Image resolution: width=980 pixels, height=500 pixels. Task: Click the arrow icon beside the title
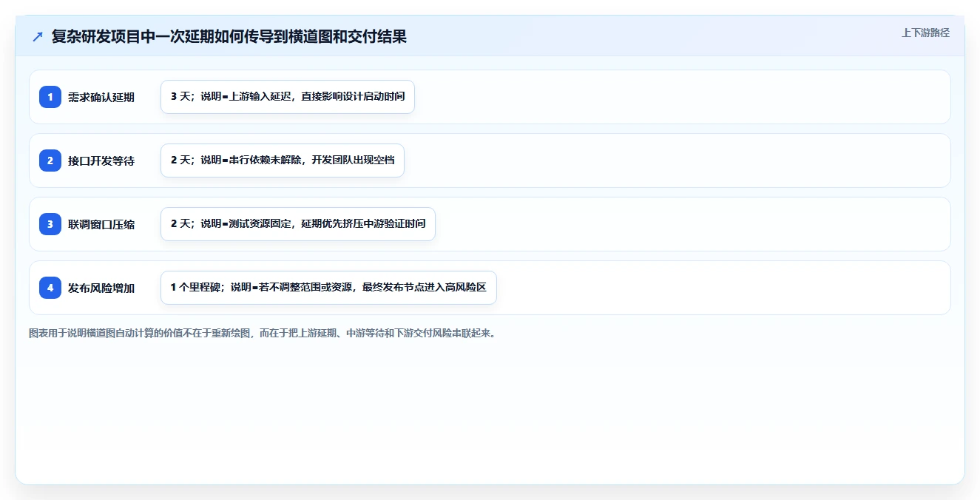coord(38,37)
